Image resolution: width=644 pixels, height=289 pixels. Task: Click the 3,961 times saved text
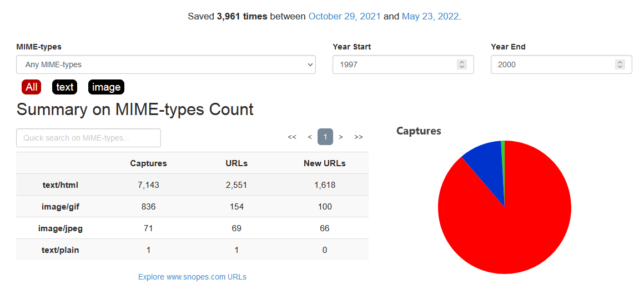pyautogui.click(x=242, y=17)
